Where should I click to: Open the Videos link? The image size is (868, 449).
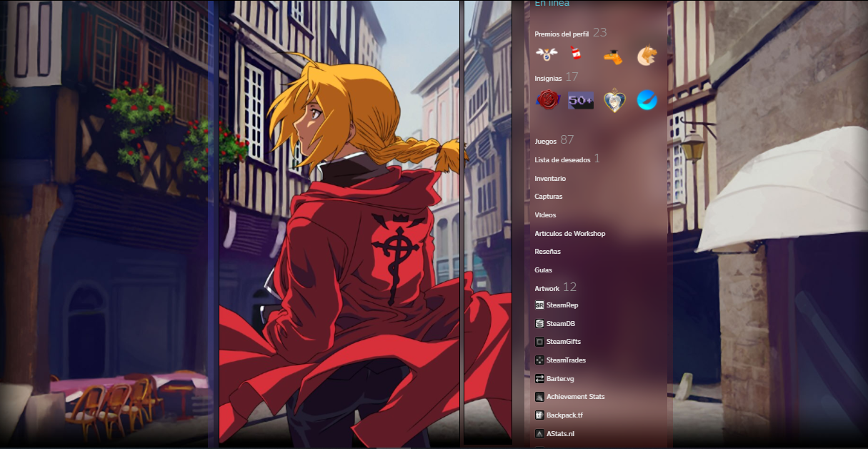545,214
